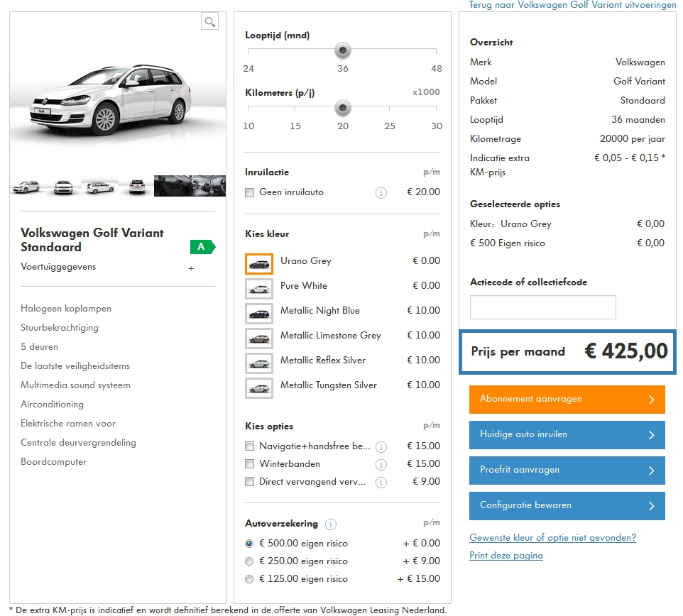Choose the Urano Grey color swatch
This screenshot has height=616, width=683.
coord(259,264)
